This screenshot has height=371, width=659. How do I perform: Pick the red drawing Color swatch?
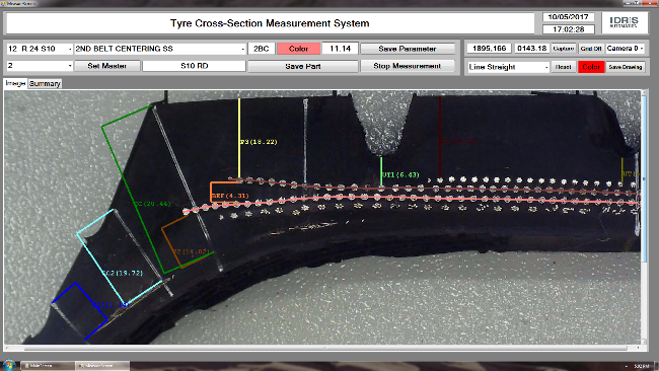click(x=591, y=67)
